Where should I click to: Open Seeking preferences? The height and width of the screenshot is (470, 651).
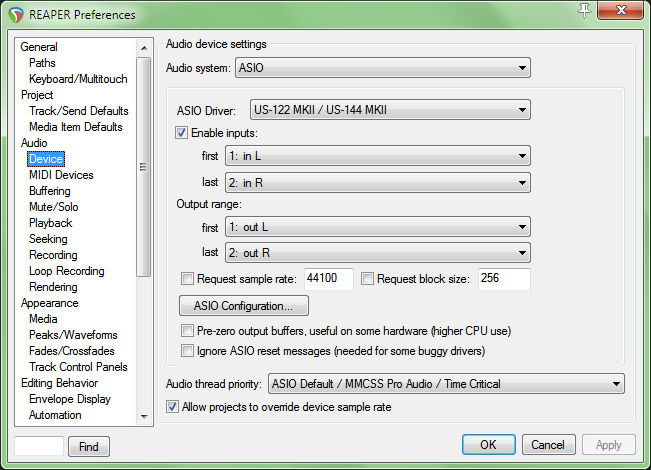(48, 239)
